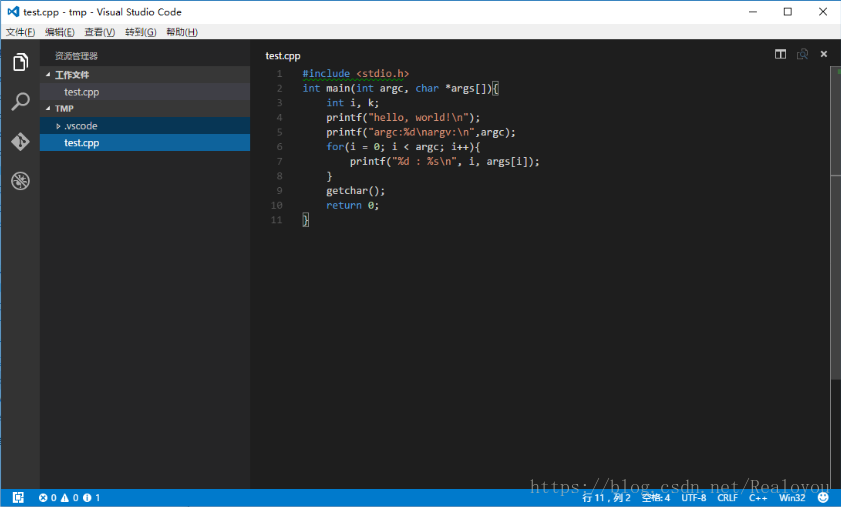
Task: Click the getchar(); line
Action: 355,191
